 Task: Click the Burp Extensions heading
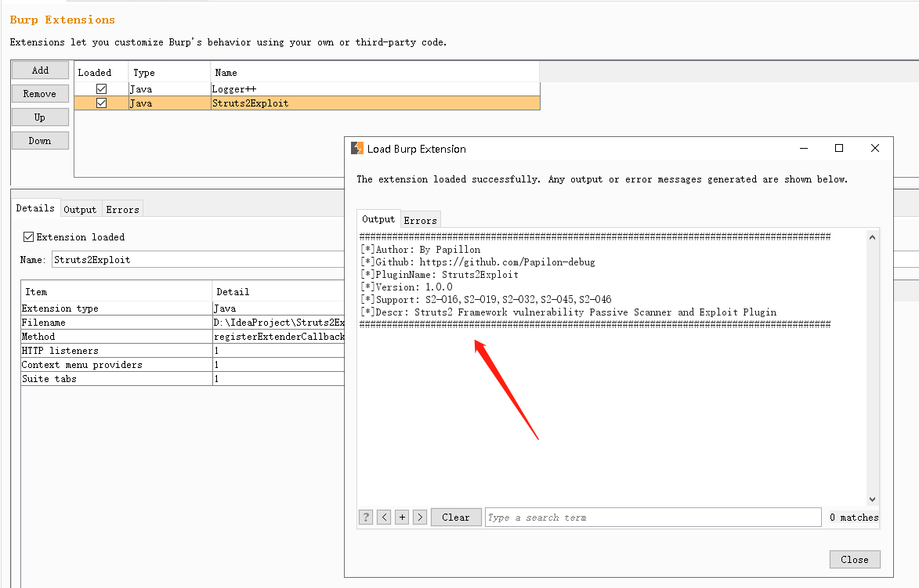62,20
